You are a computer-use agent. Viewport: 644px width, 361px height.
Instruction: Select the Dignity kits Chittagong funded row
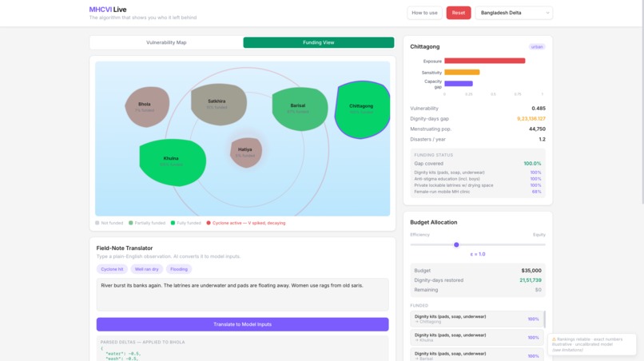tap(477, 319)
